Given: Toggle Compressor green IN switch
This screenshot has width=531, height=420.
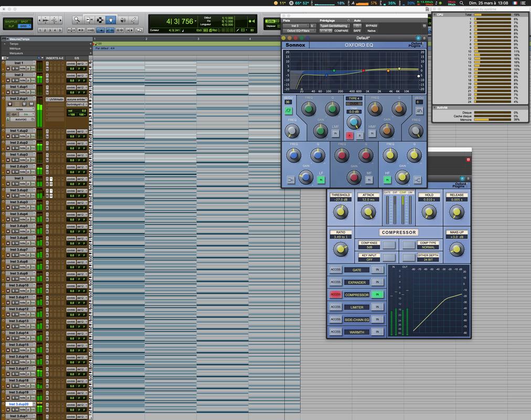Looking at the screenshot, I should [377, 295].
